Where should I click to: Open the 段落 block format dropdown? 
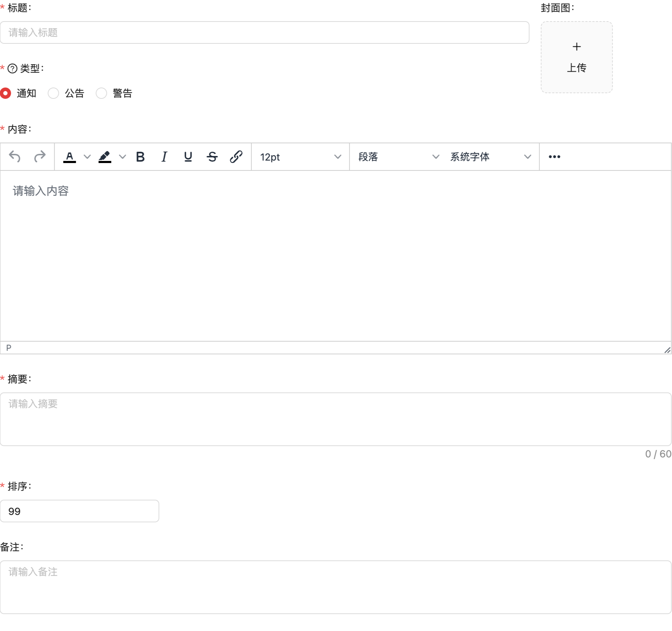pos(399,157)
